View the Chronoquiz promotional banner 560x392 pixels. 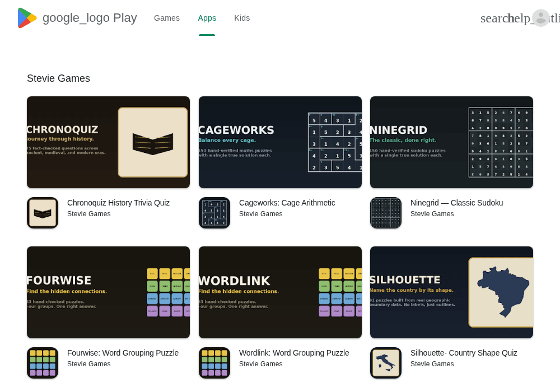click(x=108, y=142)
